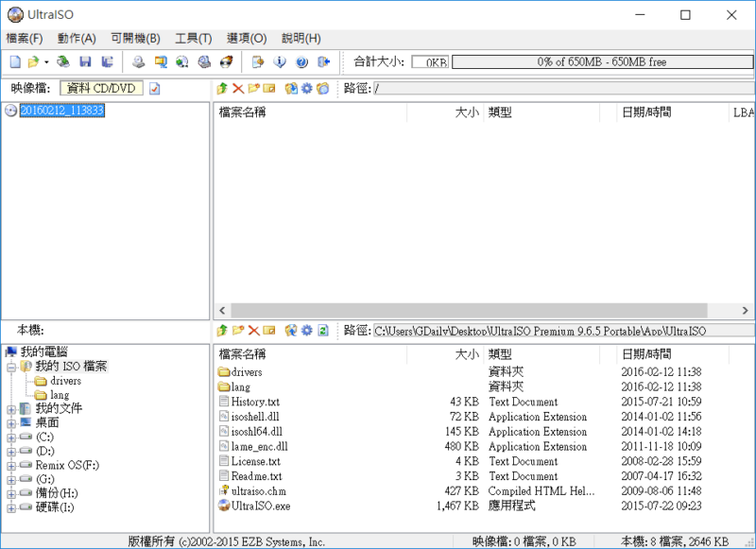Expand the Open button's dropdown arrow
The height and width of the screenshot is (549, 756).
tap(46, 61)
